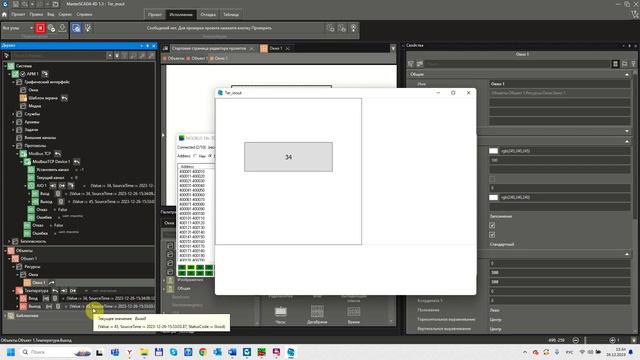The image size is (640, 360).
Task: Click the filter icon at top-left of Свойства panel
Action: coord(411,64)
